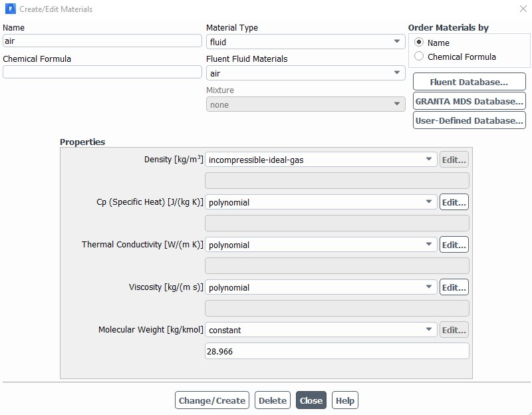Open the Material Type dropdown
This screenshot has width=532, height=415.
(x=305, y=42)
